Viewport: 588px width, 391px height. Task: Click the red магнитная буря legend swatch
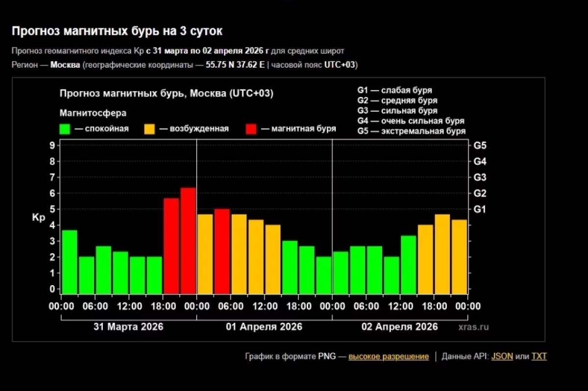pyautogui.click(x=251, y=129)
